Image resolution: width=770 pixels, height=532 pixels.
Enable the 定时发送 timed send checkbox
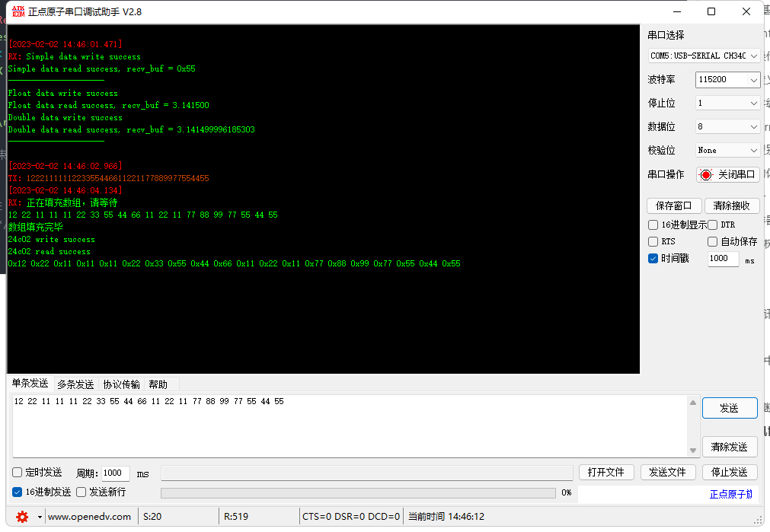tap(16, 472)
